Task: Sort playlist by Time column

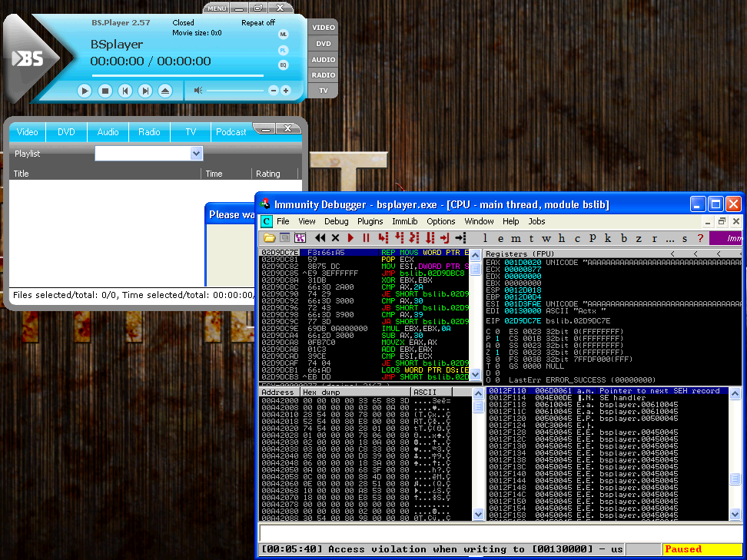Action: (226, 174)
